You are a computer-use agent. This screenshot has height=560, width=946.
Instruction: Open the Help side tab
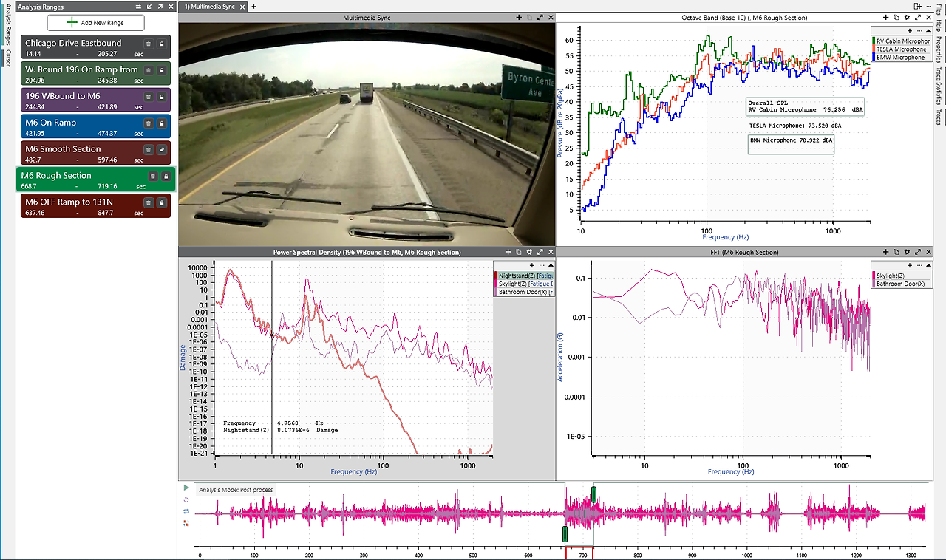[939, 26]
